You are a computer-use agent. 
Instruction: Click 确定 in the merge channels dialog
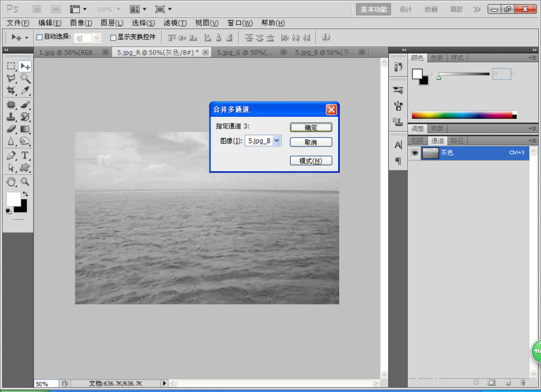click(x=311, y=128)
